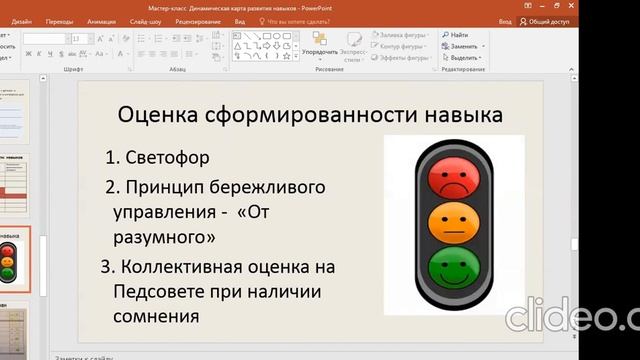Open the Эффекты фигуры effects dropdown
The image size is (640, 360).
[x=401, y=58]
